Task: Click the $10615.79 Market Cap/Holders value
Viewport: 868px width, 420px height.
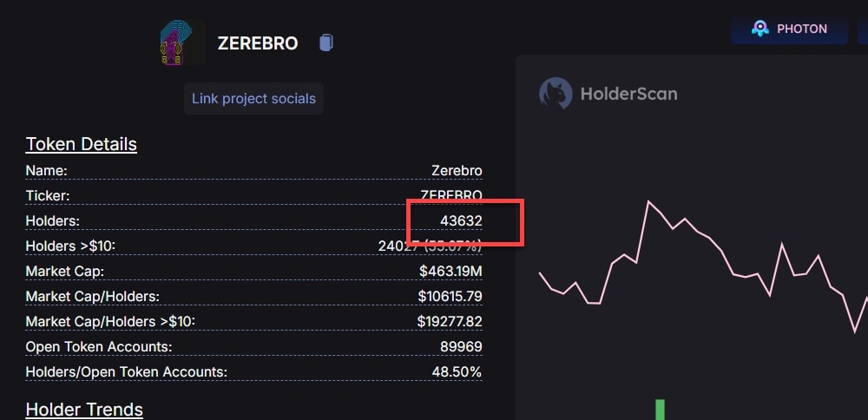Action: [x=450, y=297]
